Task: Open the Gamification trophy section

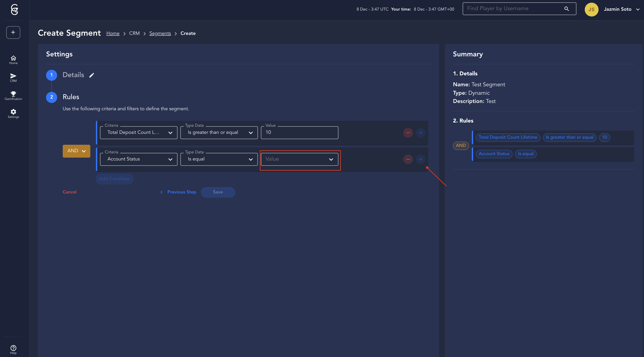Action: pos(13,95)
